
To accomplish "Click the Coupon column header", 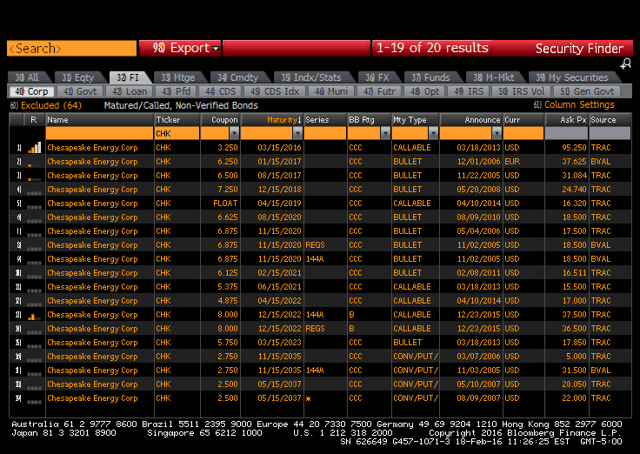I will (220, 120).
